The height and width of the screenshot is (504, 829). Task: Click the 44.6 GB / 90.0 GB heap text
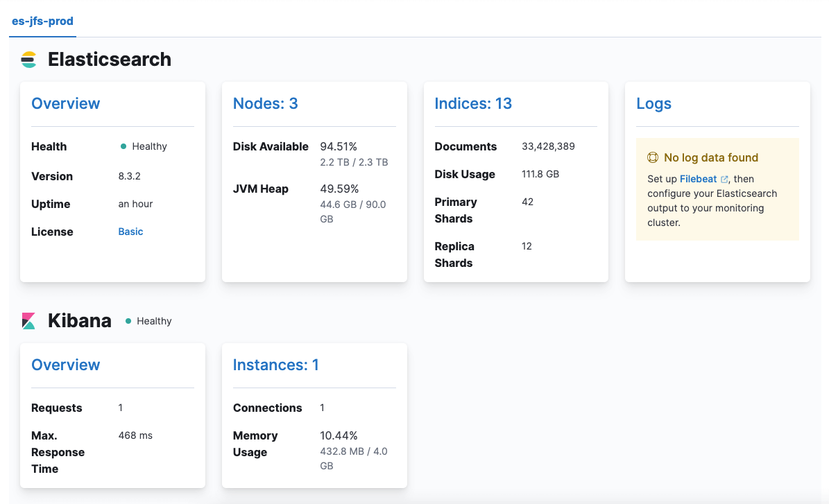coord(353,211)
